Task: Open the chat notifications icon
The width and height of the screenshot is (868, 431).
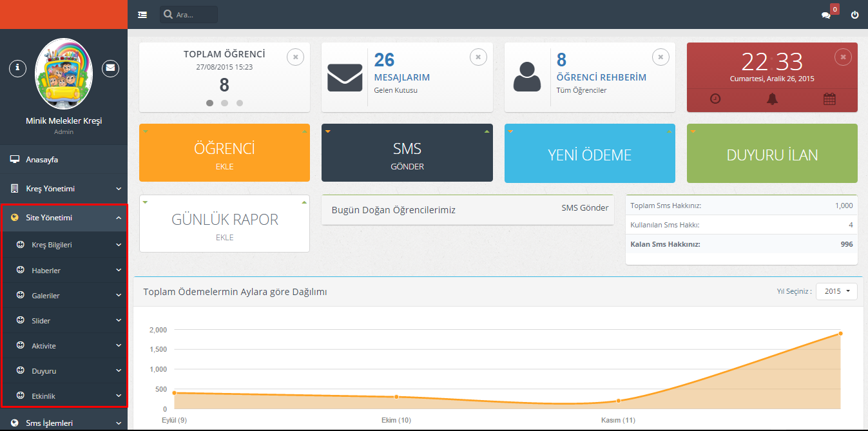Action: coord(826,15)
